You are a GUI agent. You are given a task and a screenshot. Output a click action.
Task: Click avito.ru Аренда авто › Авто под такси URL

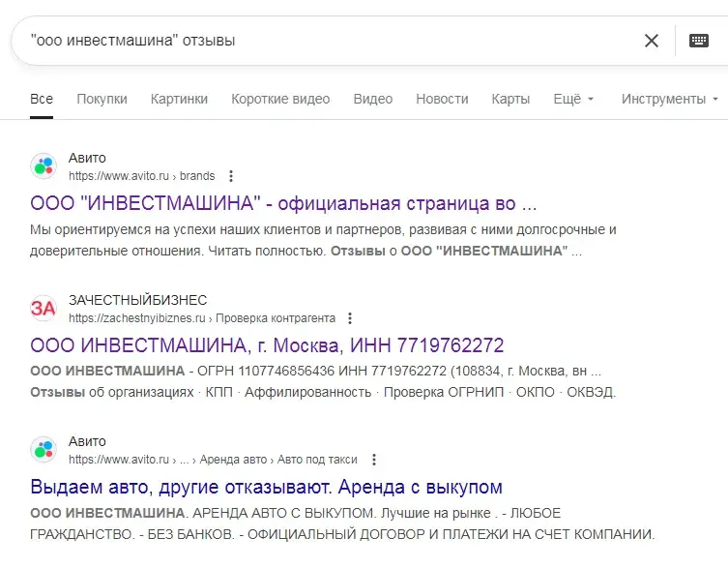click(x=213, y=460)
